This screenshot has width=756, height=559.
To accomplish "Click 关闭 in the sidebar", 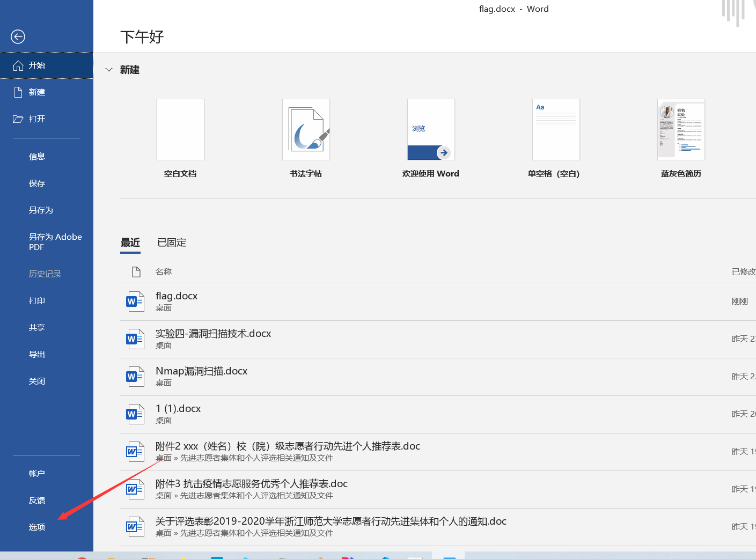I will coord(37,381).
